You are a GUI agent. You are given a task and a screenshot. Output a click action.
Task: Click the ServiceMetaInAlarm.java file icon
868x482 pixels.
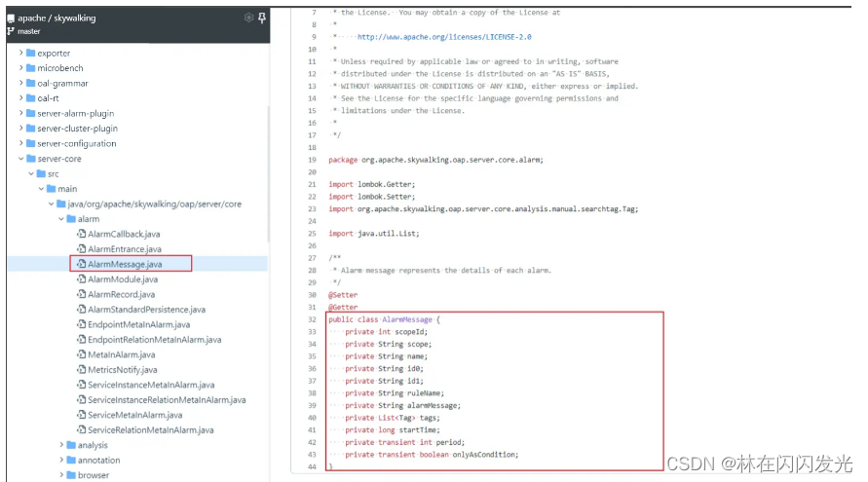(x=82, y=415)
